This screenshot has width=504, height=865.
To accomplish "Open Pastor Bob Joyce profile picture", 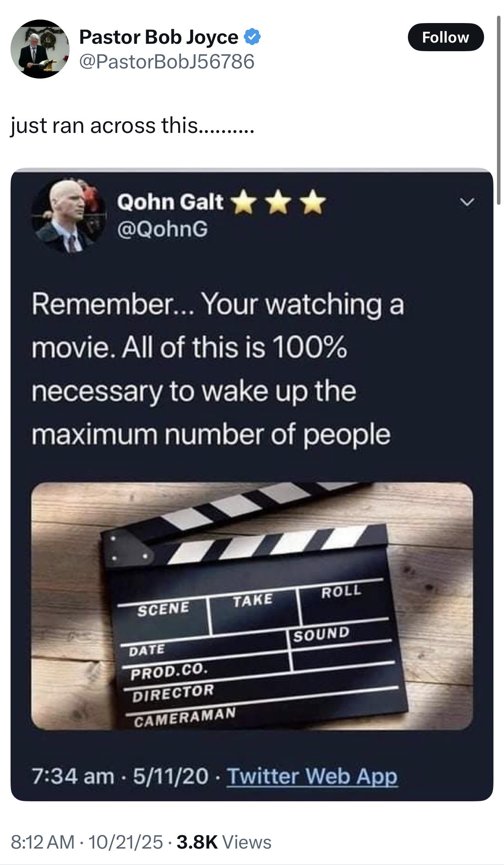I will click(x=40, y=49).
